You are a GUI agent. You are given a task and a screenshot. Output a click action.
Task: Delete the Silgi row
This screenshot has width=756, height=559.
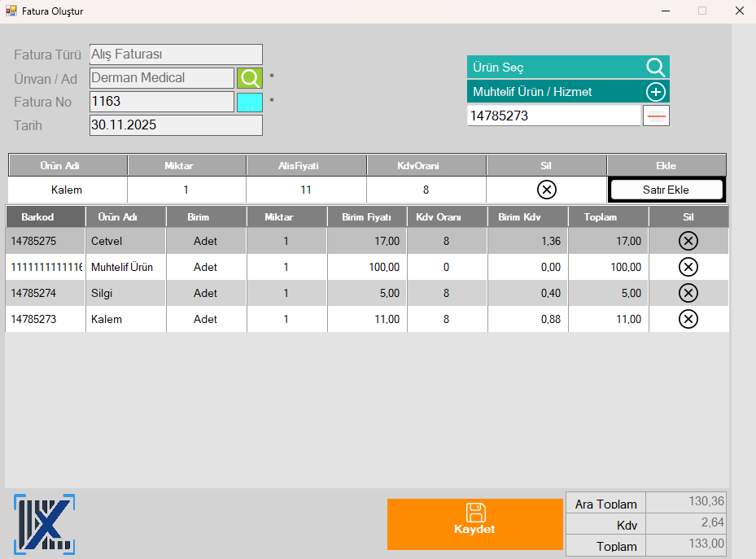[688, 293]
